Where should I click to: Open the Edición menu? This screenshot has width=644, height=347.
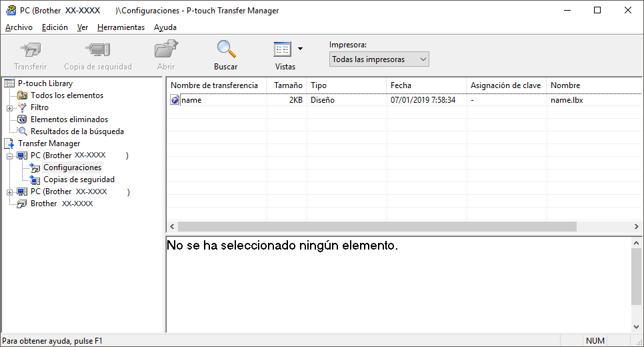pos(55,27)
